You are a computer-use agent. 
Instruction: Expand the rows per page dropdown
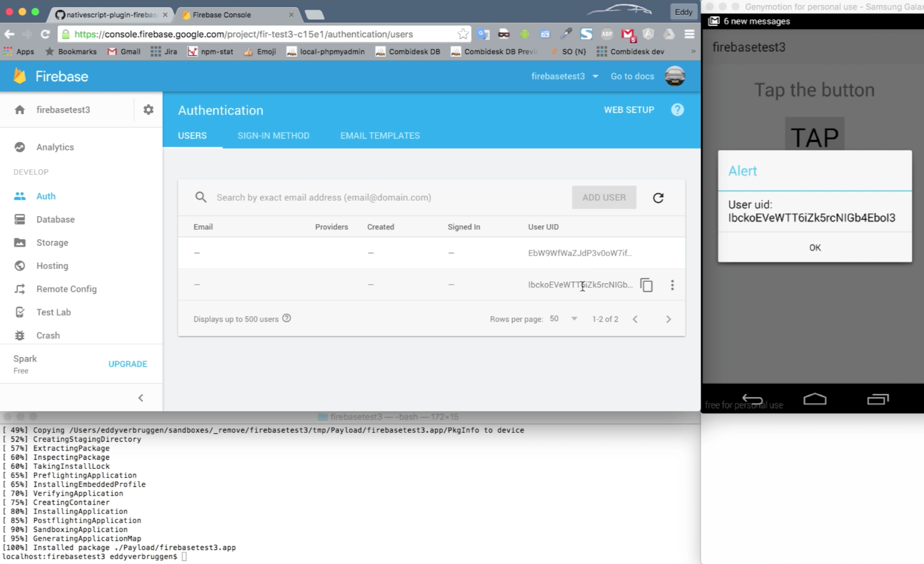tap(574, 318)
